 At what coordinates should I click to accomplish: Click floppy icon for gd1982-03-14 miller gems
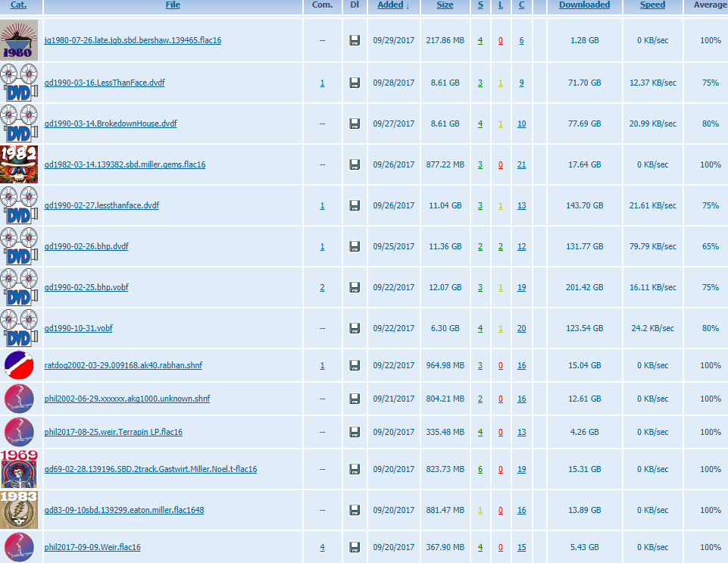click(x=355, y=164)
